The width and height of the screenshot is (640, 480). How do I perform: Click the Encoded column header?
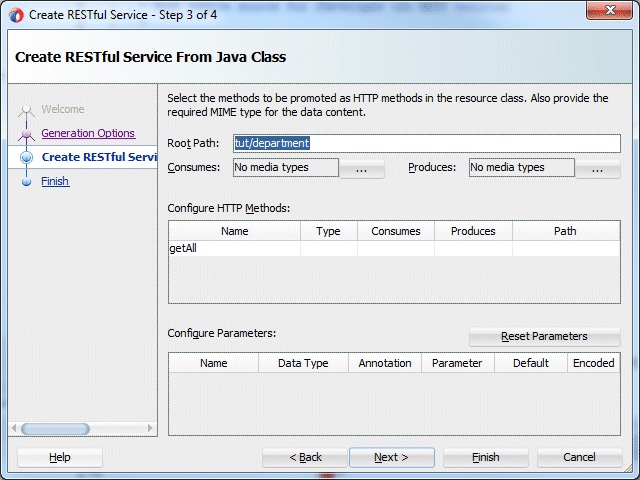(594, 363)
